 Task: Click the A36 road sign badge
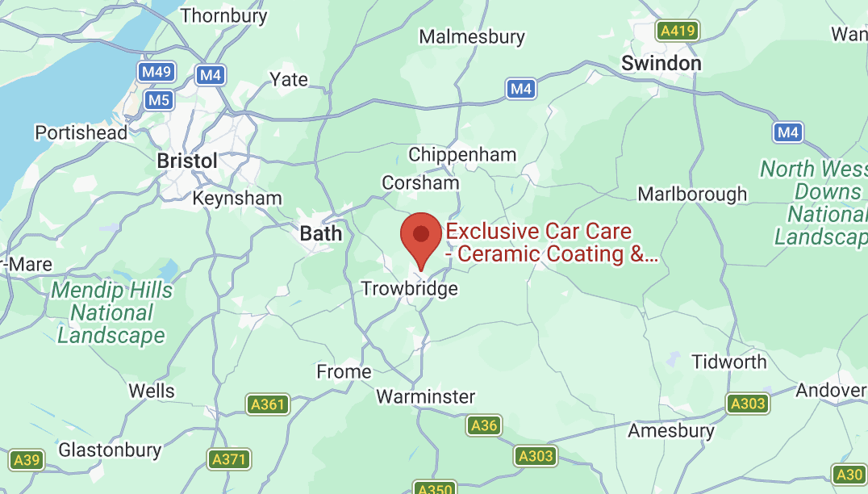(484, 425)
